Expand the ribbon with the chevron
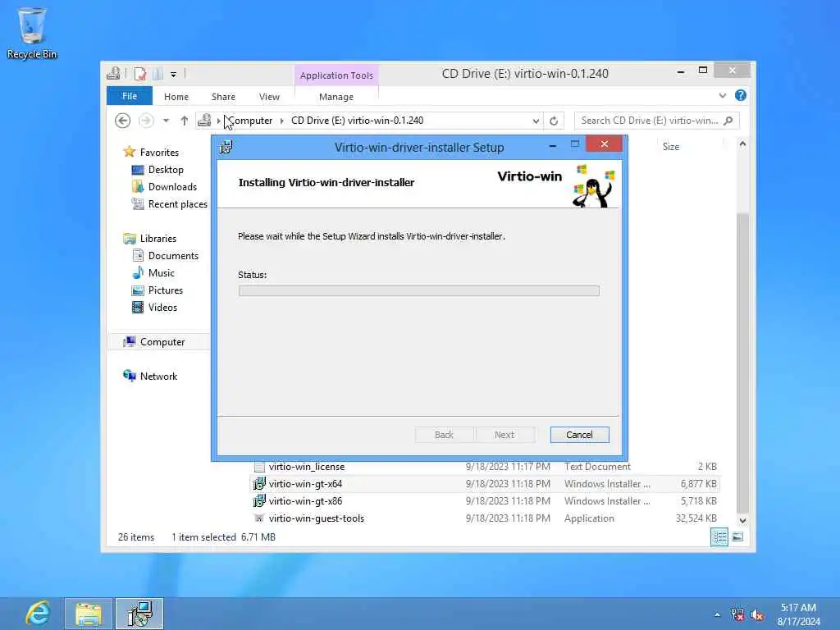 (x=722, y=96)
